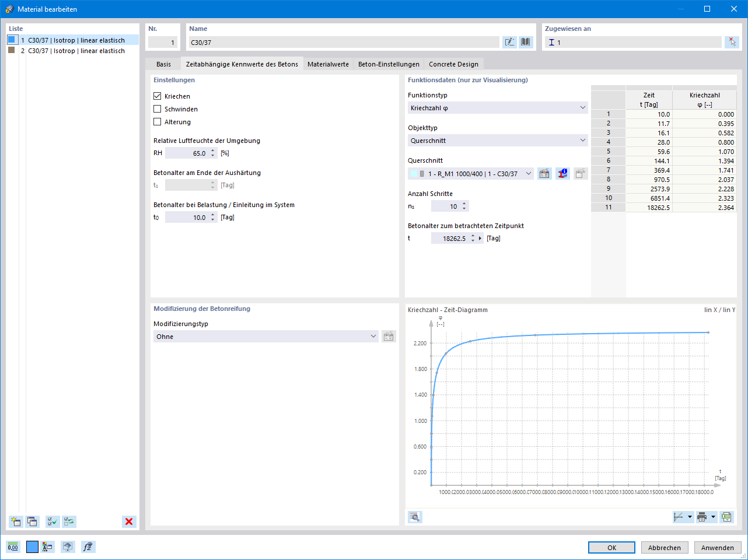
Task: Click the lin X / lin Y label
Action: (719, 310)
